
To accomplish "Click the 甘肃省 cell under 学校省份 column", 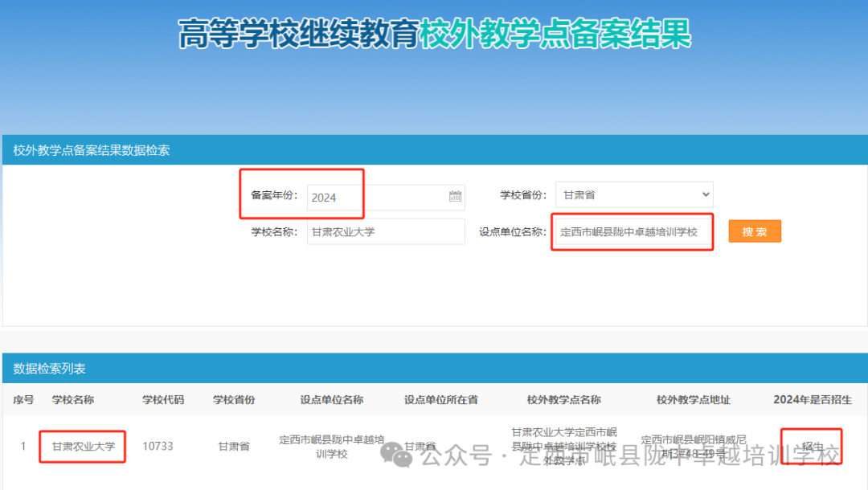I will (x=234, y=447).
